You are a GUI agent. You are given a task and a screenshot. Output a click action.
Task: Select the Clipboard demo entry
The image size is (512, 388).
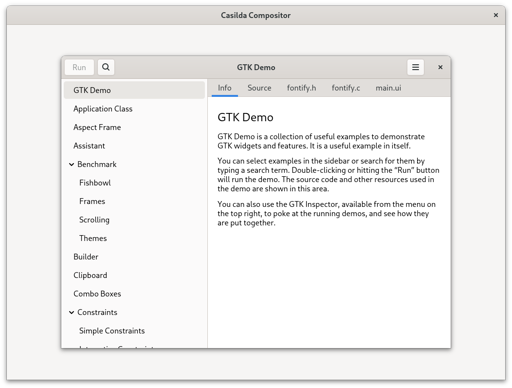coord(134,275)
